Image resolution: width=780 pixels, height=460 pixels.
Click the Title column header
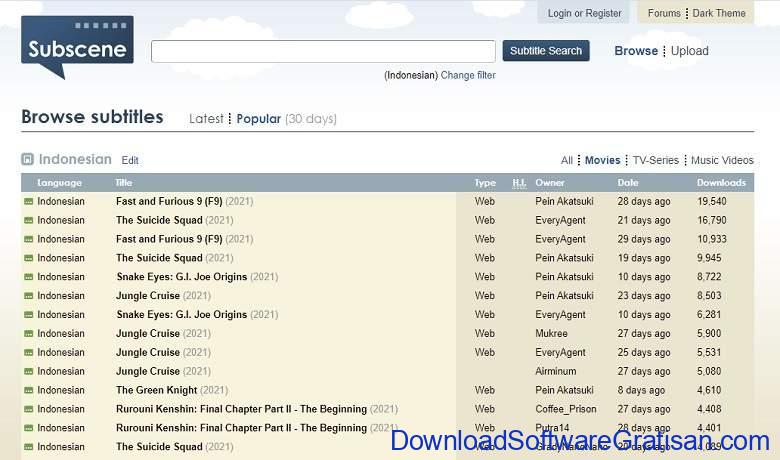(x=124, y=183)
